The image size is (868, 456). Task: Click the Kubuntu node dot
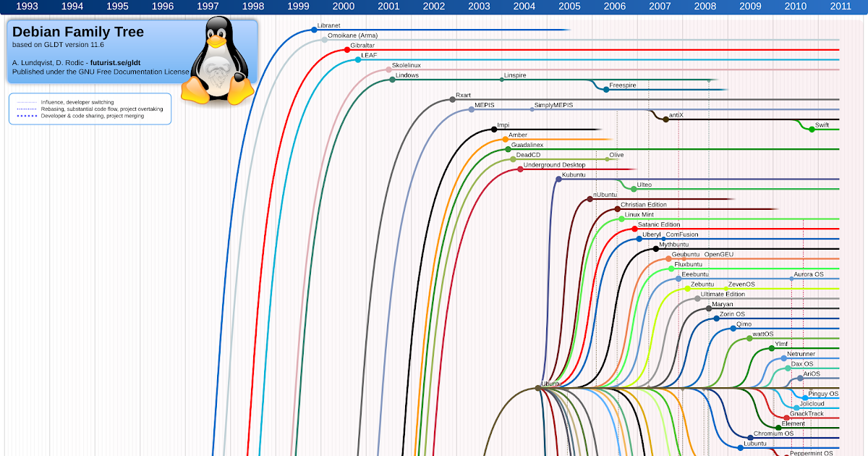pos(558,180)
